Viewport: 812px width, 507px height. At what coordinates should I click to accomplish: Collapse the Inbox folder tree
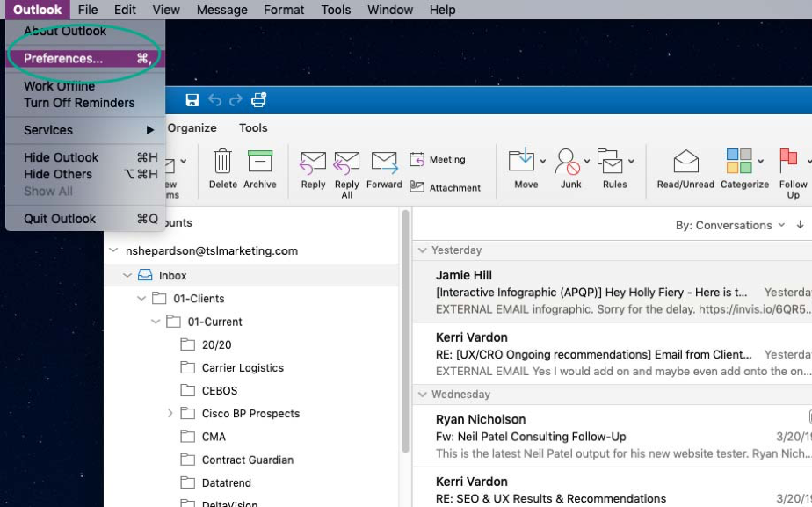click(127, 276)
